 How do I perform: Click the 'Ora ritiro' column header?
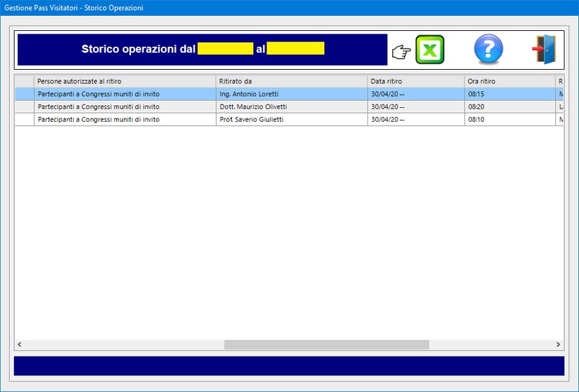pyautogui.click(x=509, y=81)
